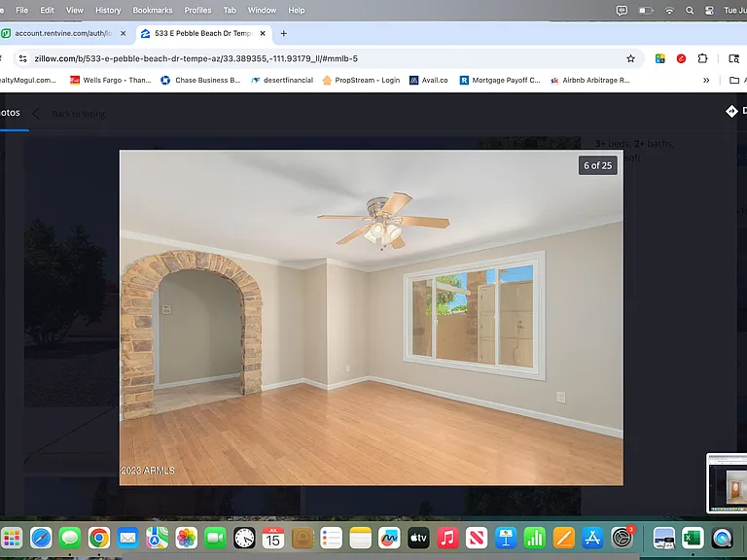This screenshot has width=747, height=560.
Task: Open the screenshot preview thumbnail
Action: 727,483
